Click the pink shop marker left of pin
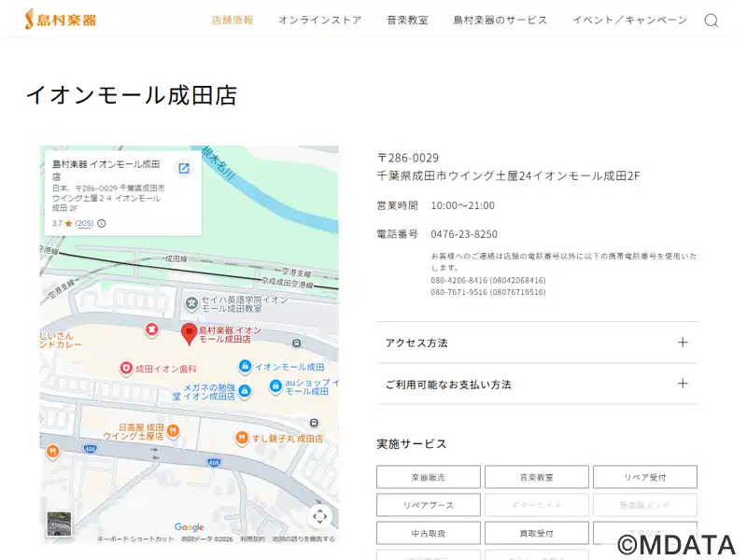 click(152, 329)
